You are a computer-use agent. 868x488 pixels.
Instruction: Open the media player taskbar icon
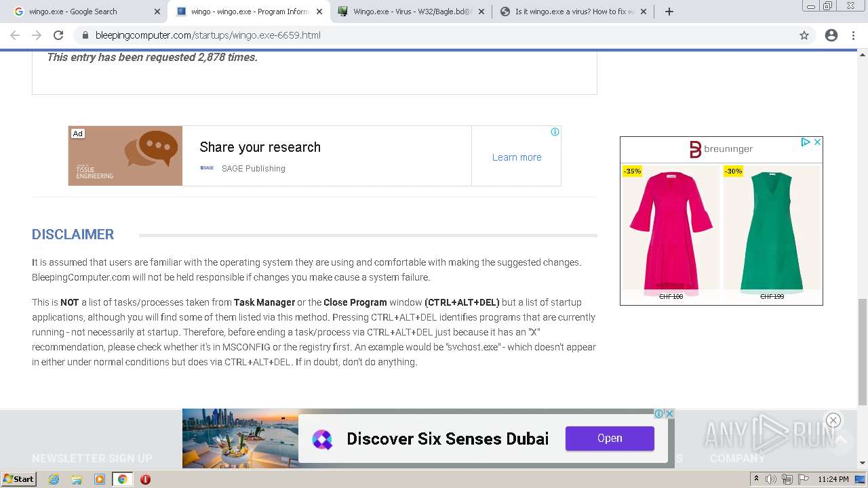click(x=100, y=479)
